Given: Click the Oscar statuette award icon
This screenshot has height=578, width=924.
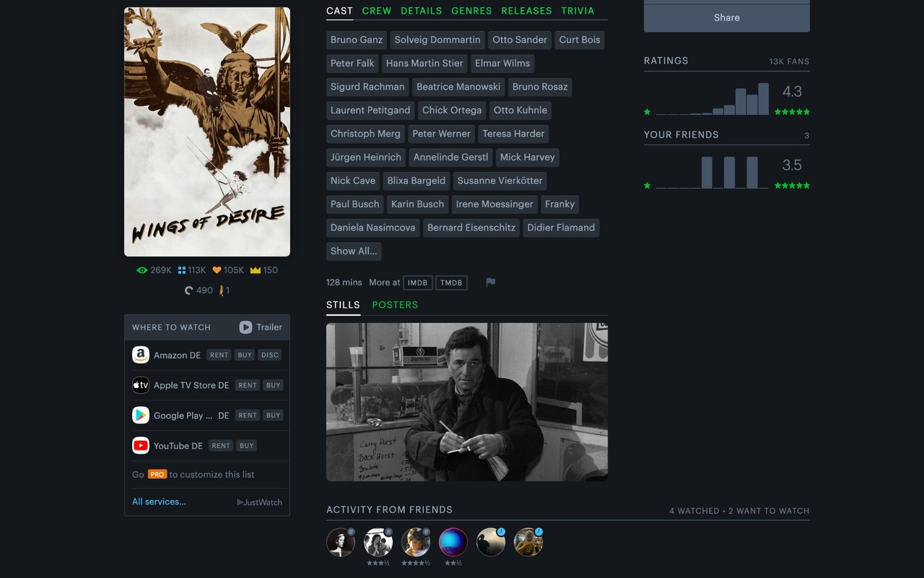Looking at the screenshot, I should coord(222,290).
